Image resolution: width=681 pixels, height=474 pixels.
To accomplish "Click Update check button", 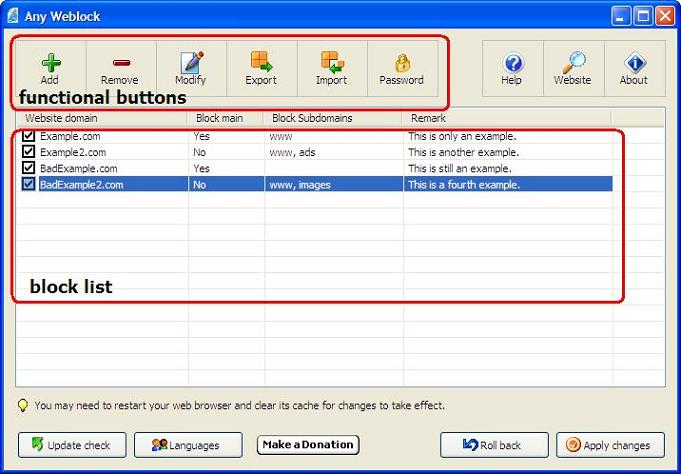I will [x=72, y=445].
